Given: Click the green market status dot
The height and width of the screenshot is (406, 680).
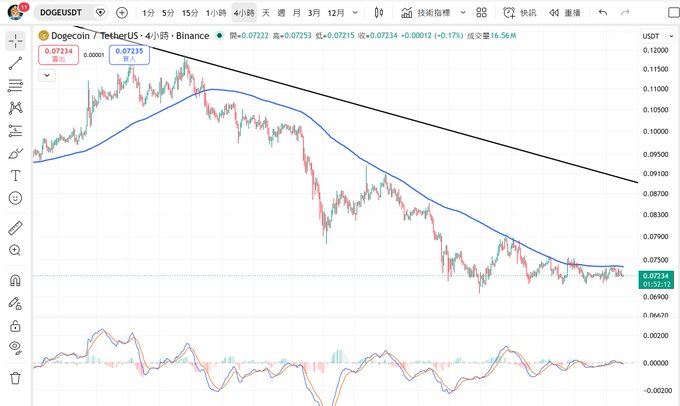Looking at the screenshot, I should [x=220, y=36].
